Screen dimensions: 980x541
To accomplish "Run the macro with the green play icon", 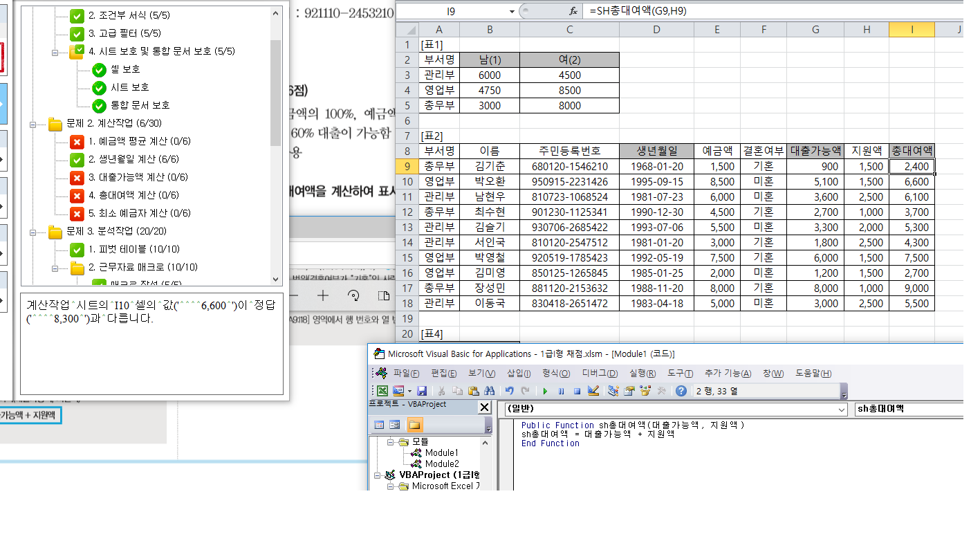I will click(545, 391).
